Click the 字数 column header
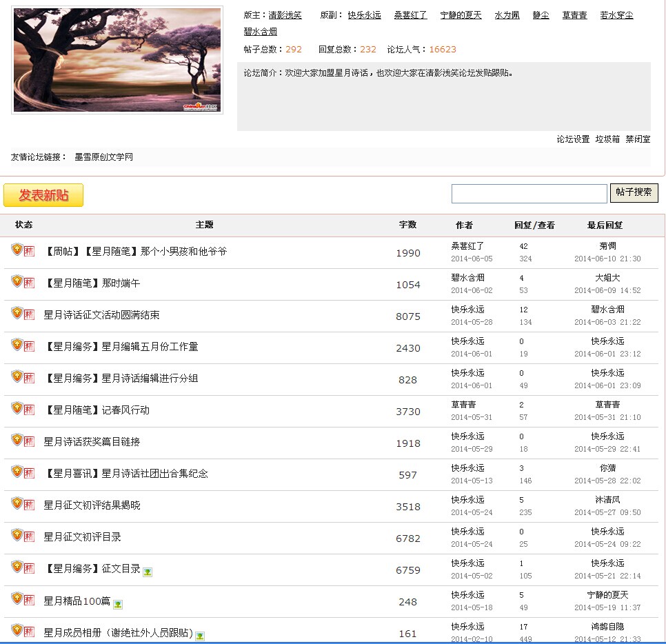 point(407,225)
